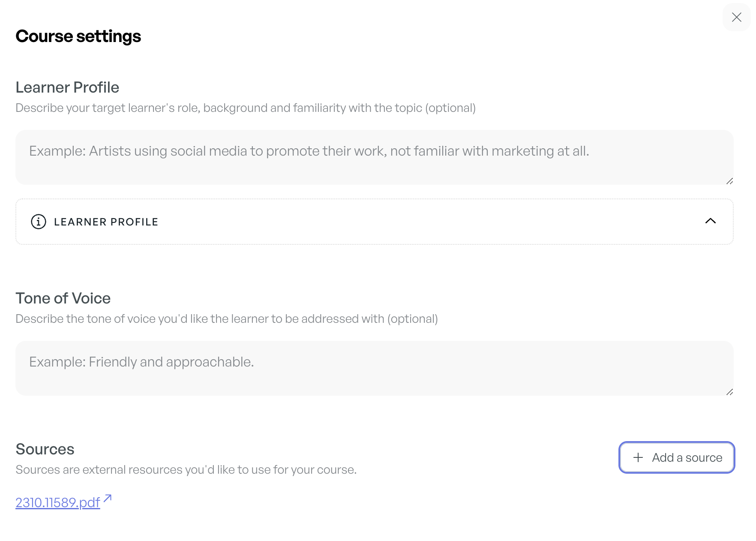Close the Course settings dialog

point(736,17)
